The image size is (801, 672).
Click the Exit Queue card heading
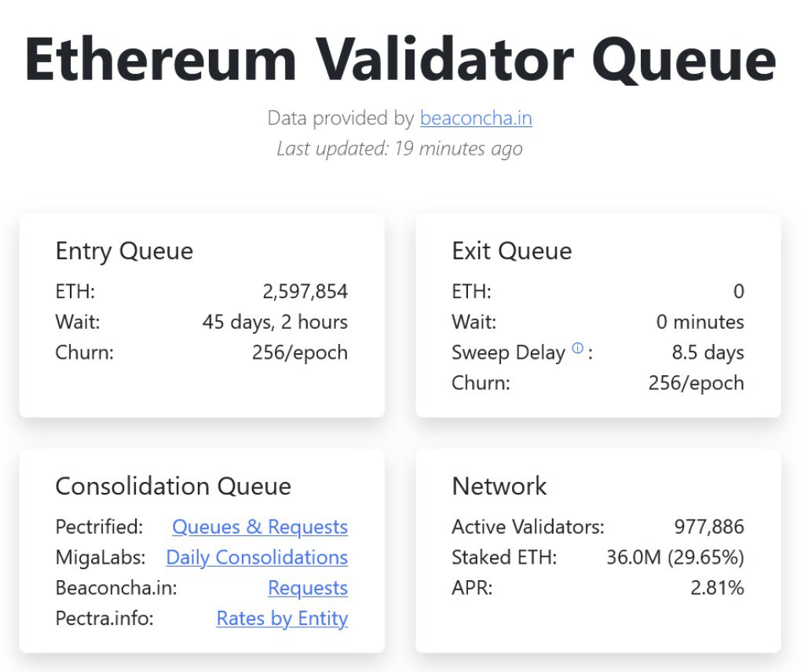click(511, 251)
